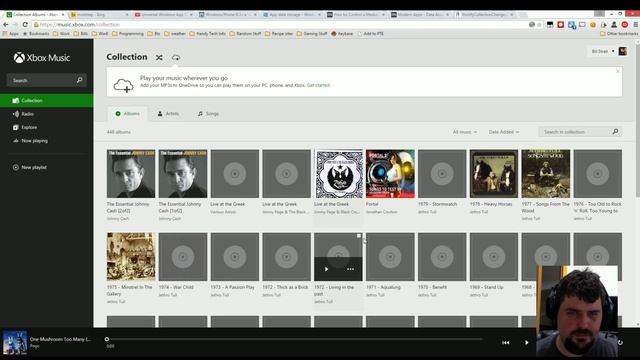Click the search icon in collection search
The width and height of the screenshot is (640, 360).
(616, 131)
